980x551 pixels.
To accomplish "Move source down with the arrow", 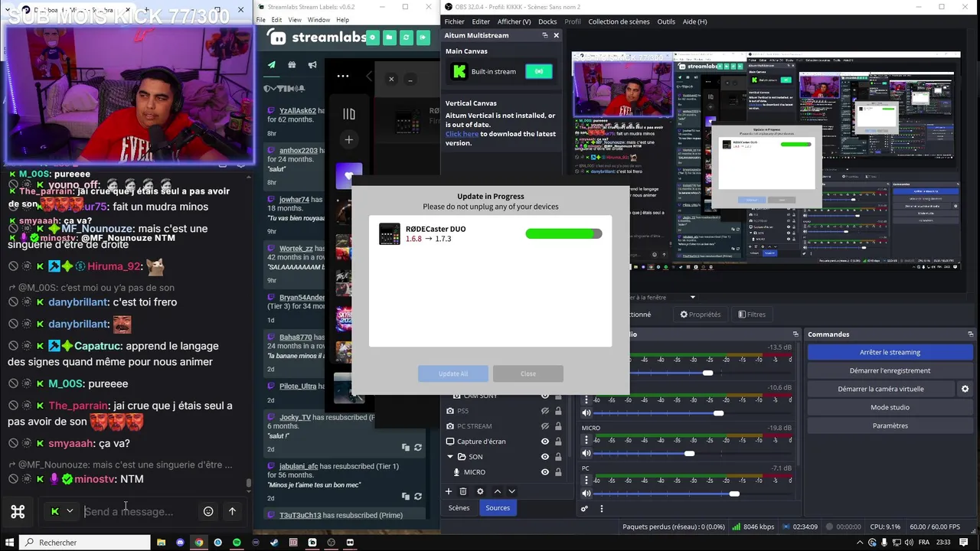I will coord(511,491).
